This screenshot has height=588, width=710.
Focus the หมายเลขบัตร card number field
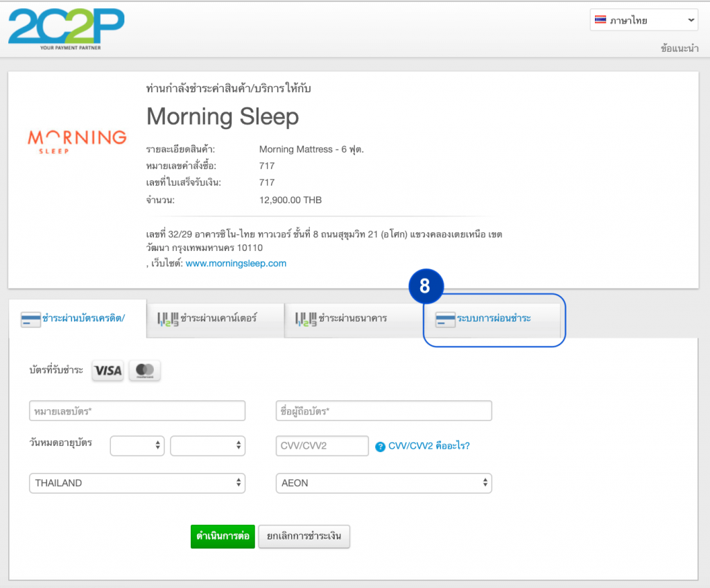[137, 411]
